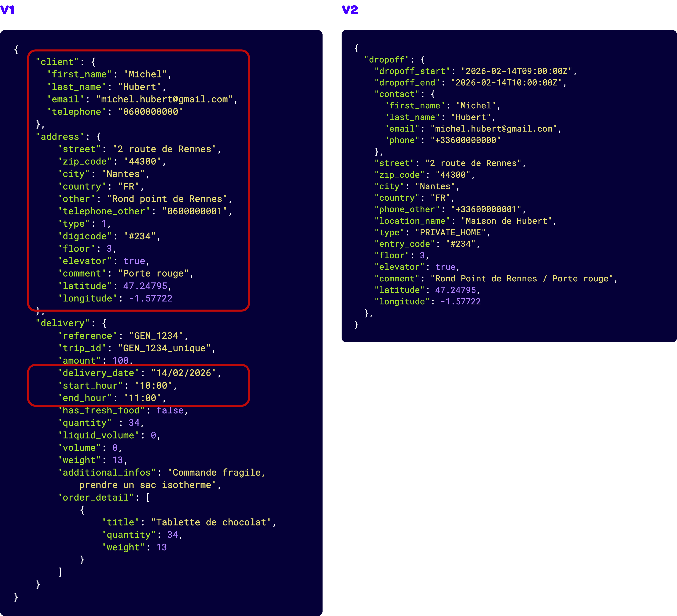Viewport: 677px width, 616px height.
Task: Click dropoff_start value "2026-02-14T09:00:00Z"
Action: click(516, 71)
